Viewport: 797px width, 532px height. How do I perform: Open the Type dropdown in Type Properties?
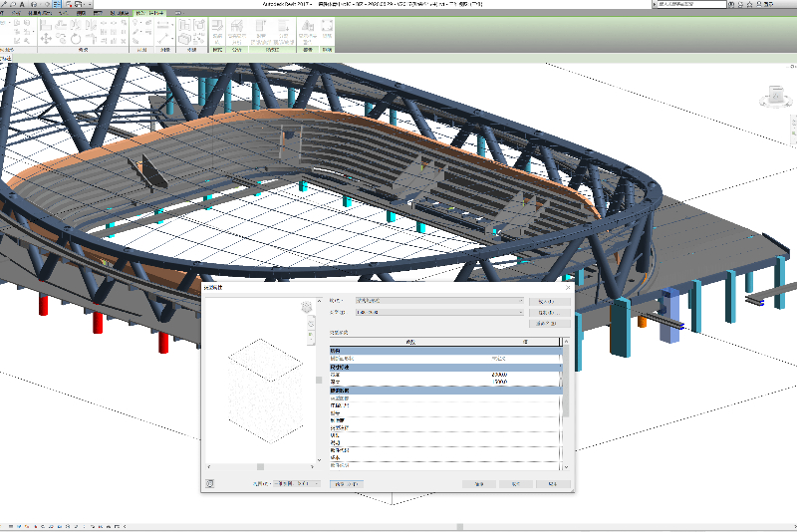tap(439, 312)
